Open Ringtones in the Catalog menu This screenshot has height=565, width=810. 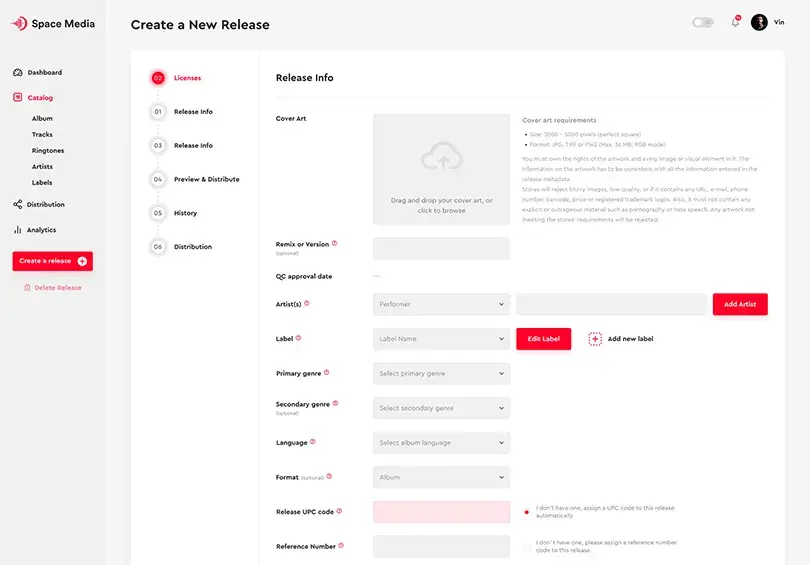(48, 150)
